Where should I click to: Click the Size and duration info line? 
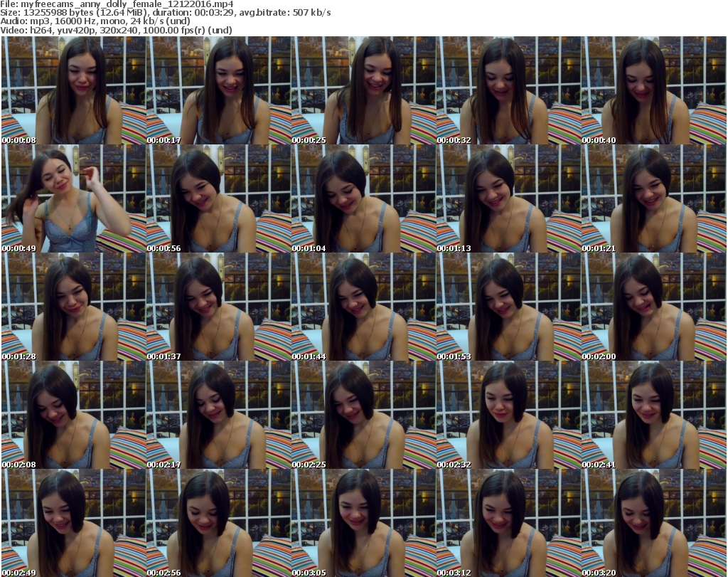tap(165, 13)
